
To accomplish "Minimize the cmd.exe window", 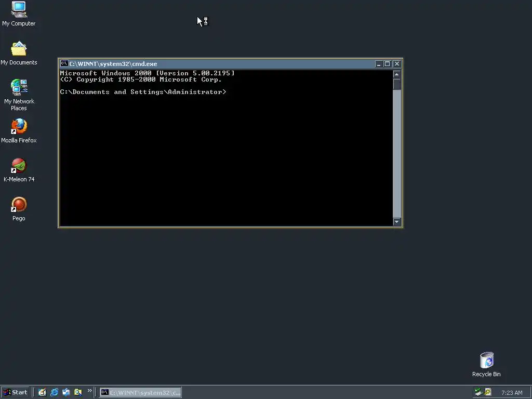I will 379,64.
